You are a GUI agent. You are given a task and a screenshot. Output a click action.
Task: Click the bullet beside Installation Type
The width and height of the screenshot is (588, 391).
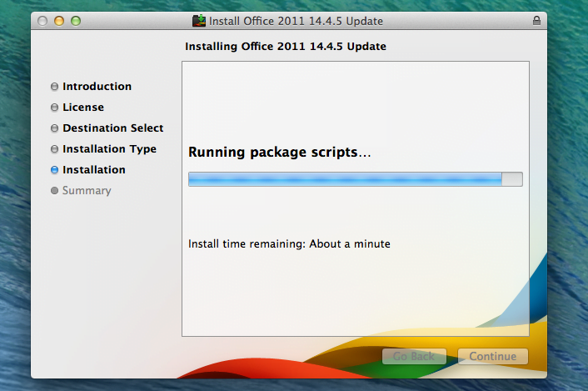(x=55, y=149)
